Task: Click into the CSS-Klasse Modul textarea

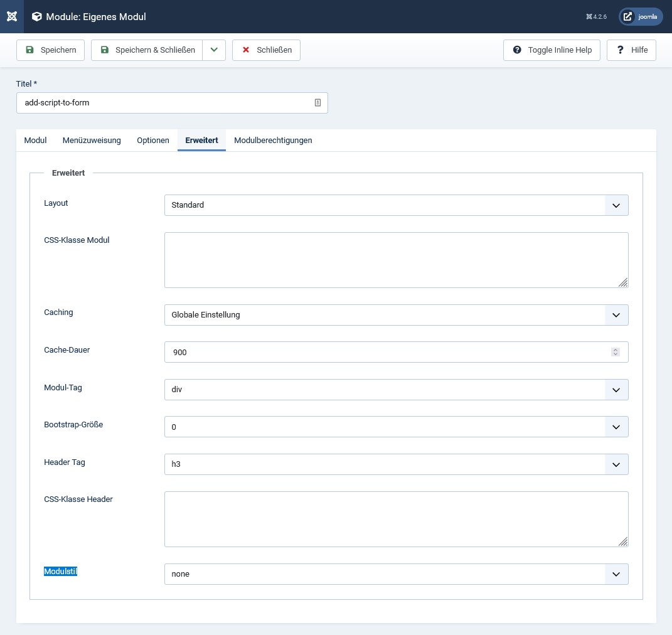Action: (396, 260)
